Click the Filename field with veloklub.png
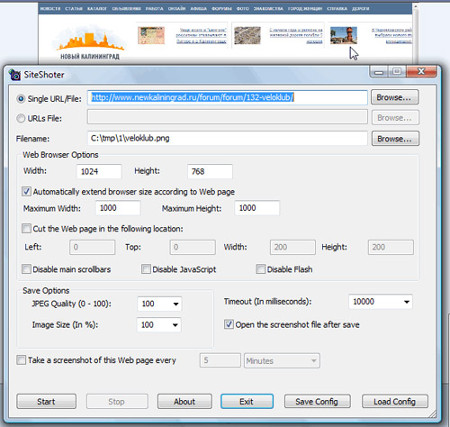 pos(227,138)
